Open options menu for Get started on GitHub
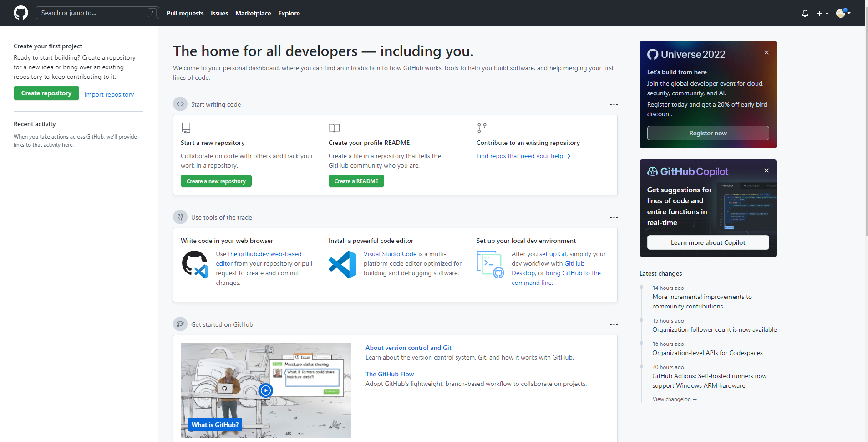 [x=614, y=324]
